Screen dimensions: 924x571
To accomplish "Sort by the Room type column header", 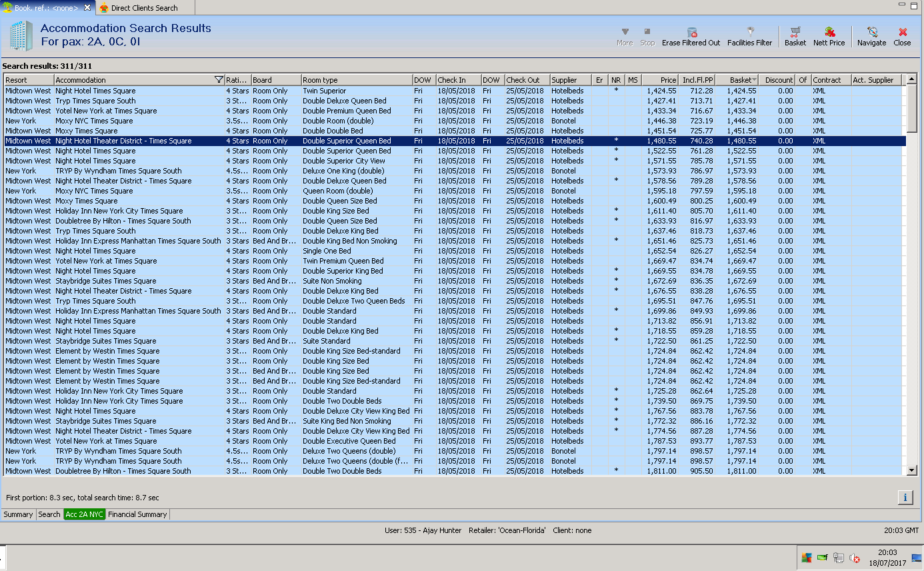I will click(x=357, y=80).
